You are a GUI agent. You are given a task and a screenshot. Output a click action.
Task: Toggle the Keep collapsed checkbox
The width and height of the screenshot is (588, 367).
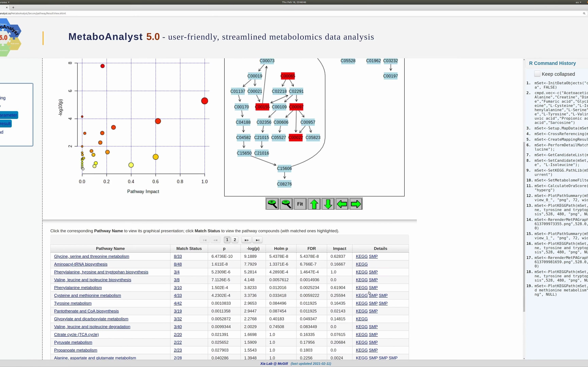[x=538, y=74]
